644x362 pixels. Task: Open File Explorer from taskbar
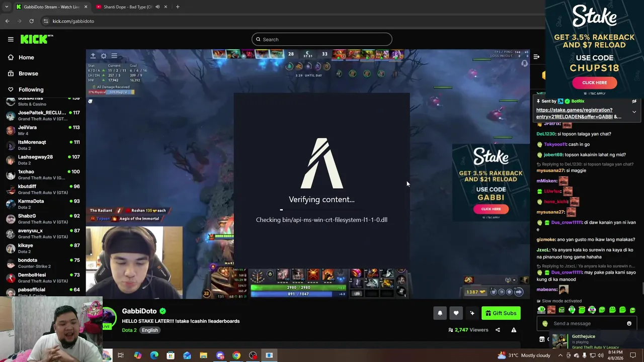[x=203, y=355]
